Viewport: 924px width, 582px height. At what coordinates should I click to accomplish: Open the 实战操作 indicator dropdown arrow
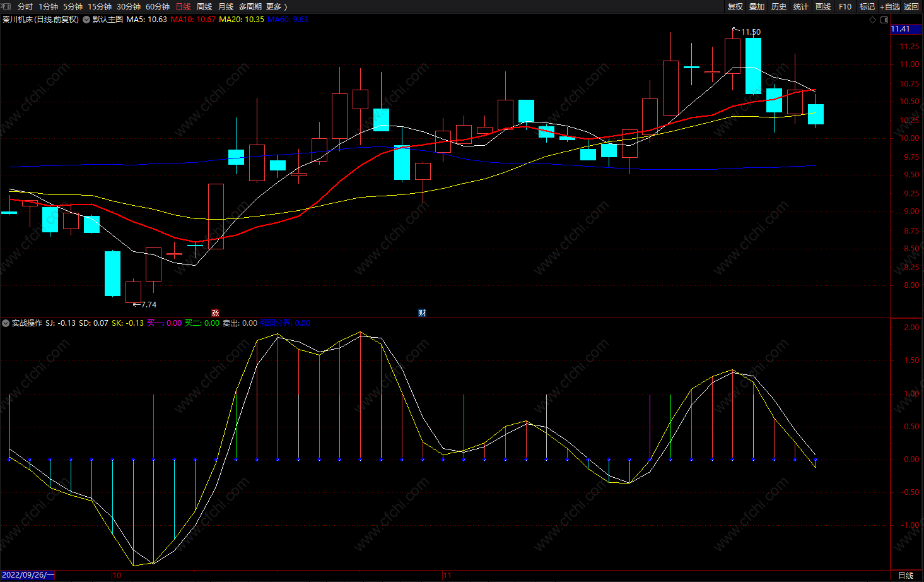pos(6,323)
